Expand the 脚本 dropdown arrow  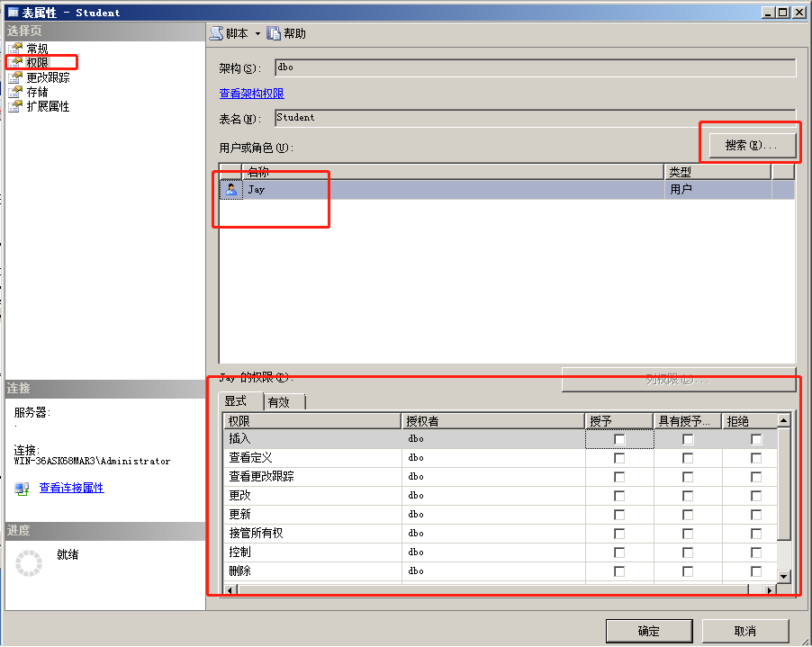257,33
